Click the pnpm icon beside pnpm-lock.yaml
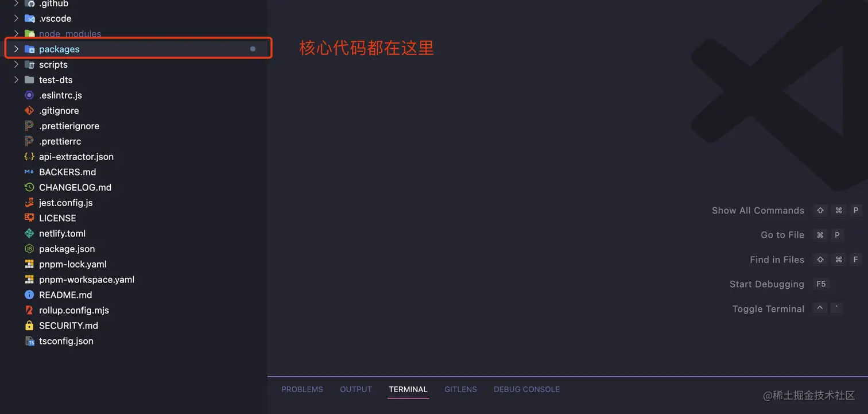 pos(29,264)
